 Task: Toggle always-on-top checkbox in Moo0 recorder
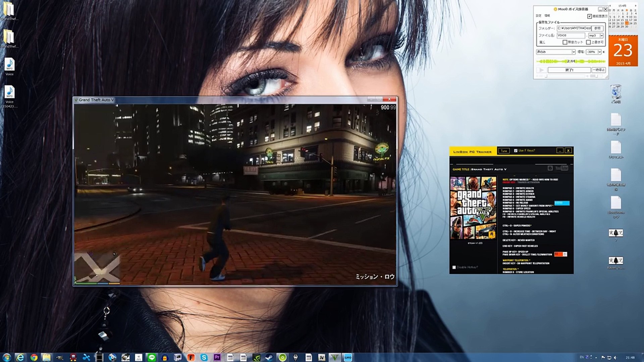point(589,16)
